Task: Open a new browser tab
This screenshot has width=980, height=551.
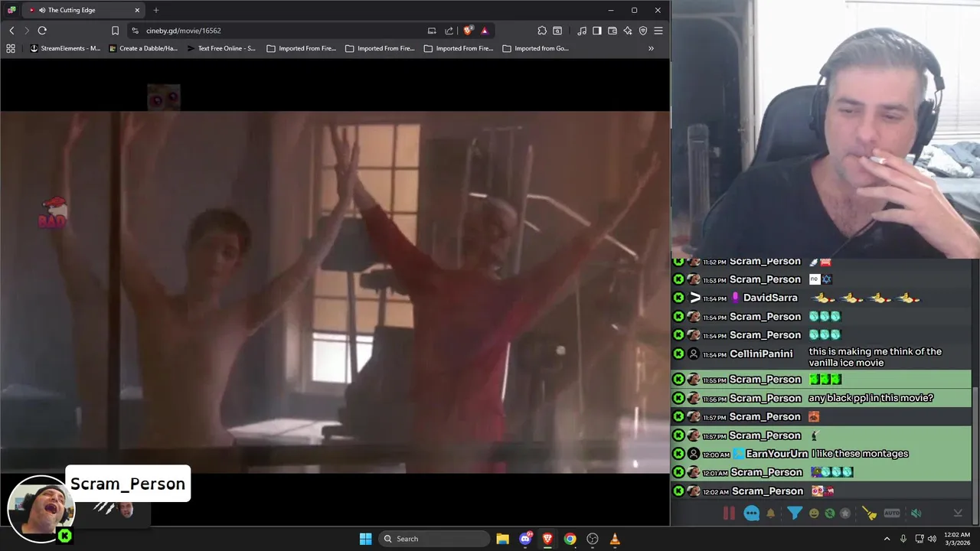Action: pyautogui.click(x=156, y=10)
